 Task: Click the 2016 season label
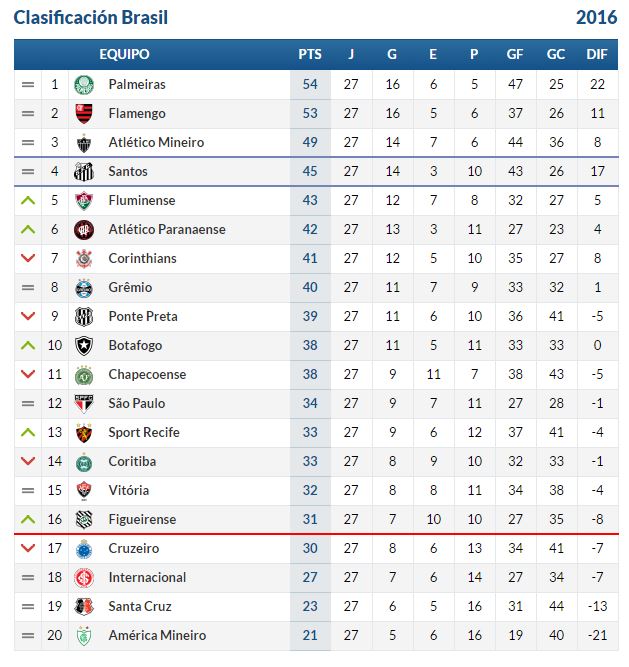tap(596, 17)
